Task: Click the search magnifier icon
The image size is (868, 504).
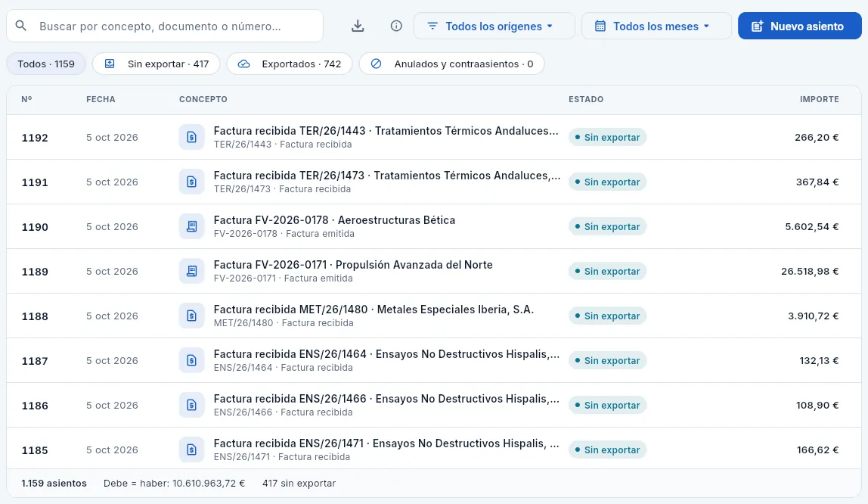Action: 21,26
